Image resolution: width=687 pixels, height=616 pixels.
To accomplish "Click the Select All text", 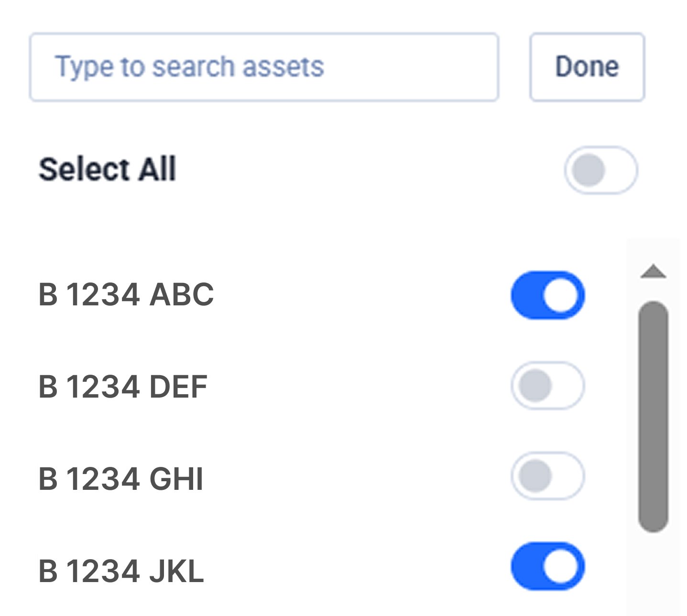I will (108, 169).
